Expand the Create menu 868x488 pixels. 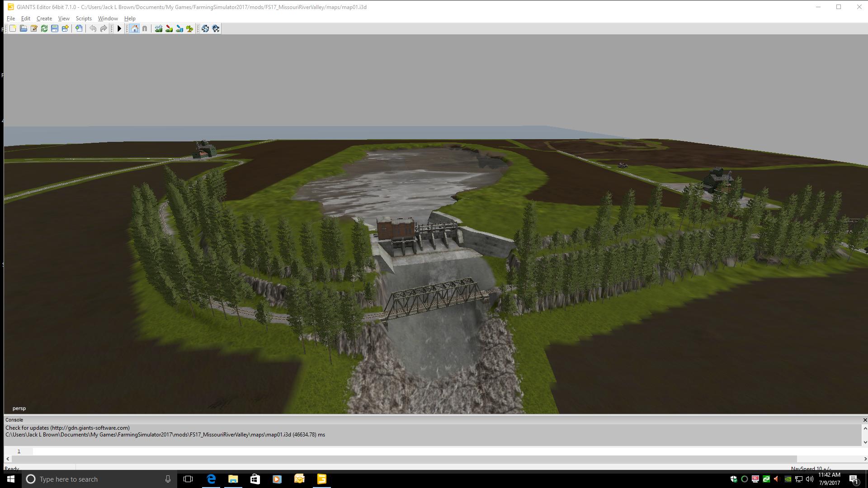coord(44,19)
